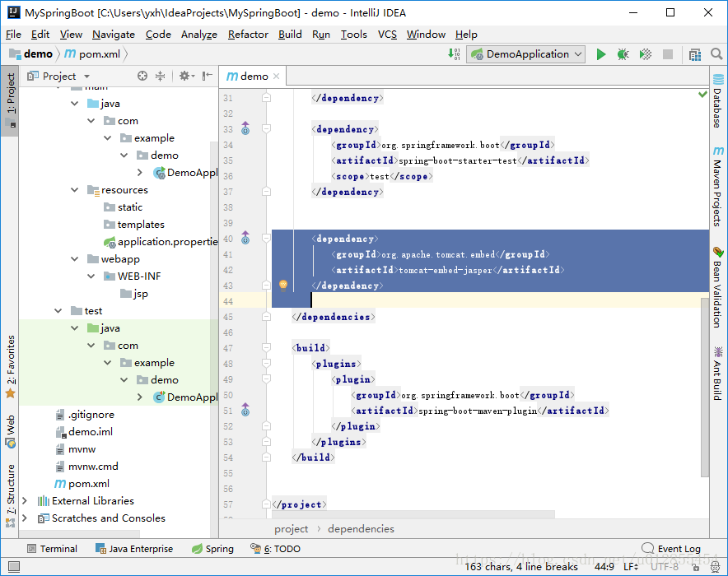Screen dimensions: 728x576
Task: Toggle the 2: Favorites side tab
Action: pyautogui.click(x=10, y=366)
